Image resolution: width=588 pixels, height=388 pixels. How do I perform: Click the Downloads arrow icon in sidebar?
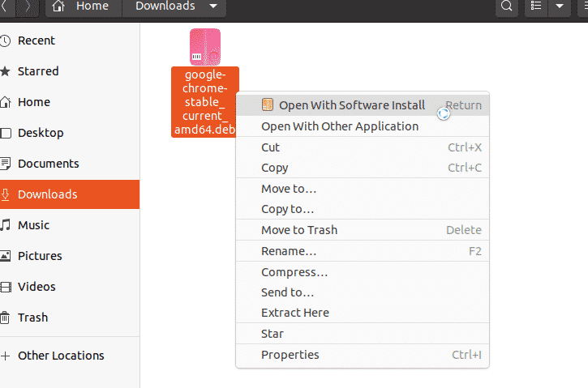pos(5,194)
